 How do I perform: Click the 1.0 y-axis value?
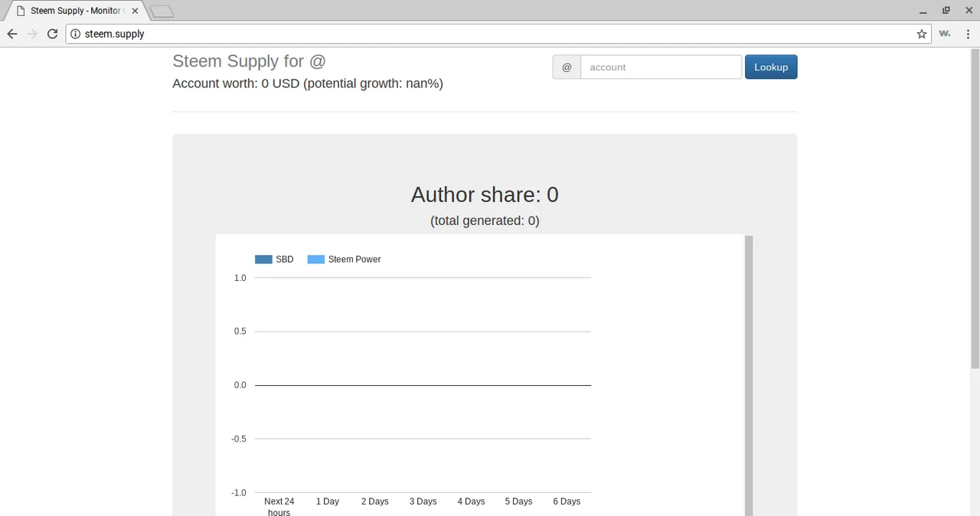(240, 278)
